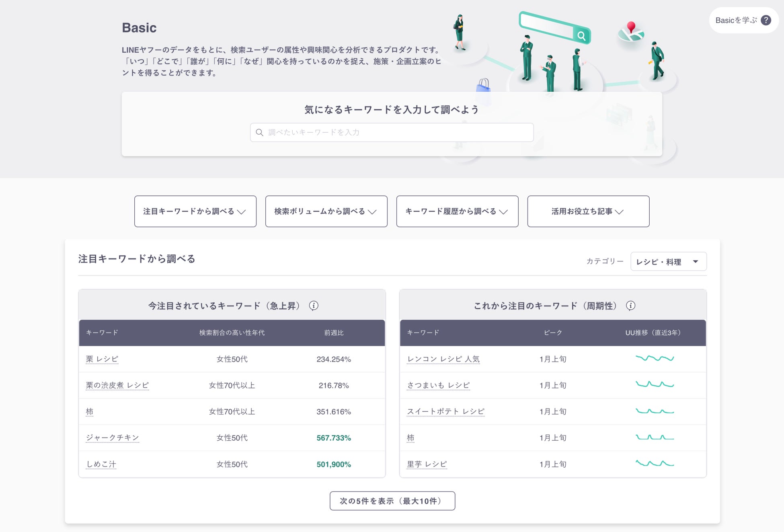784x532 pixels.
Task: Open the カテゴリー dropdown showing レシピ・料理
Action: click(668, 262)
